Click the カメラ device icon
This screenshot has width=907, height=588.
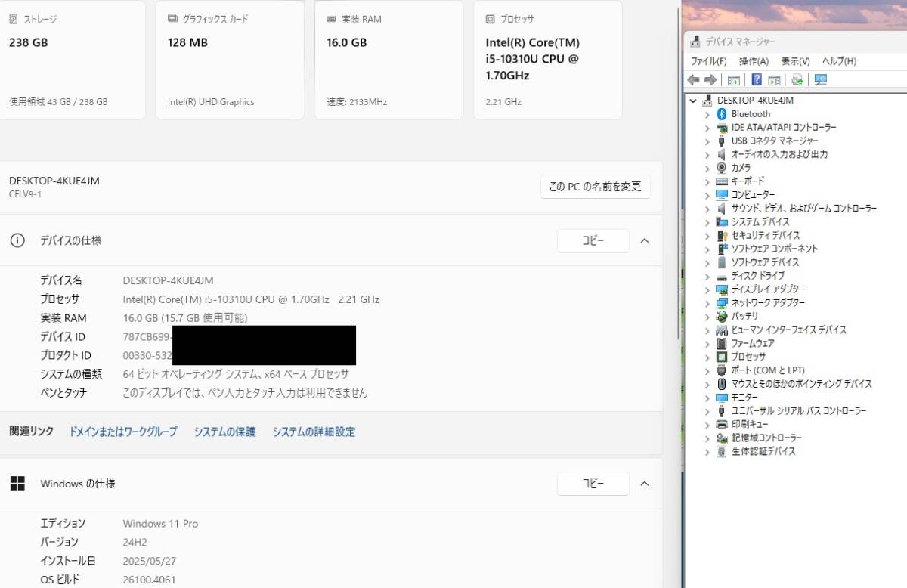pos(722,168)
